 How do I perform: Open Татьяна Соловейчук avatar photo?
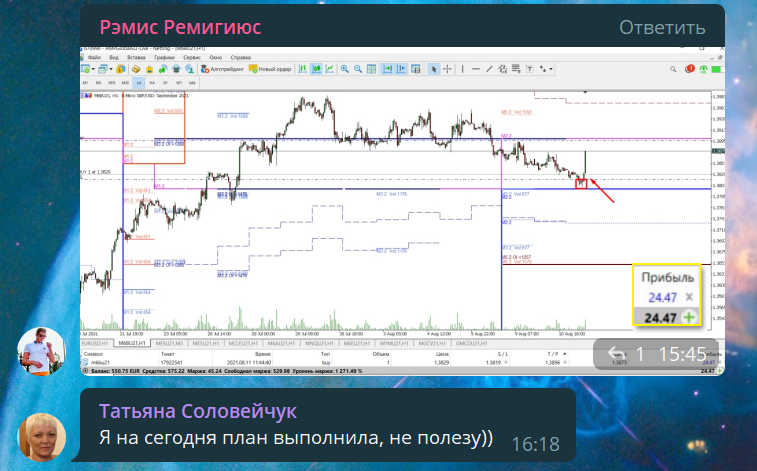point(42,437)
